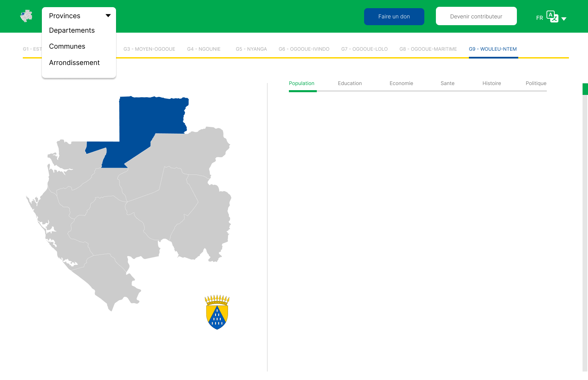Viewport: 588px width, 380px height.
Task: Click the Gabon map logo
Action: pos(26,16)
